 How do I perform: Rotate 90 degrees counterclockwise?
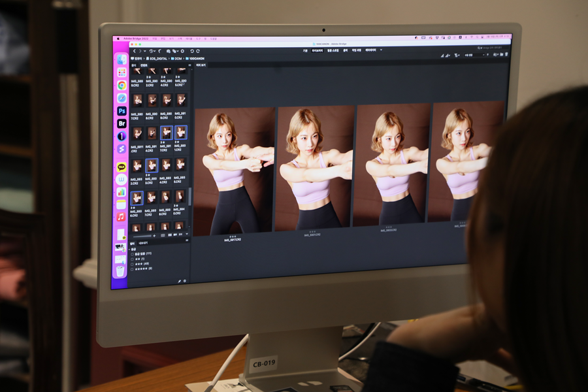192,52
